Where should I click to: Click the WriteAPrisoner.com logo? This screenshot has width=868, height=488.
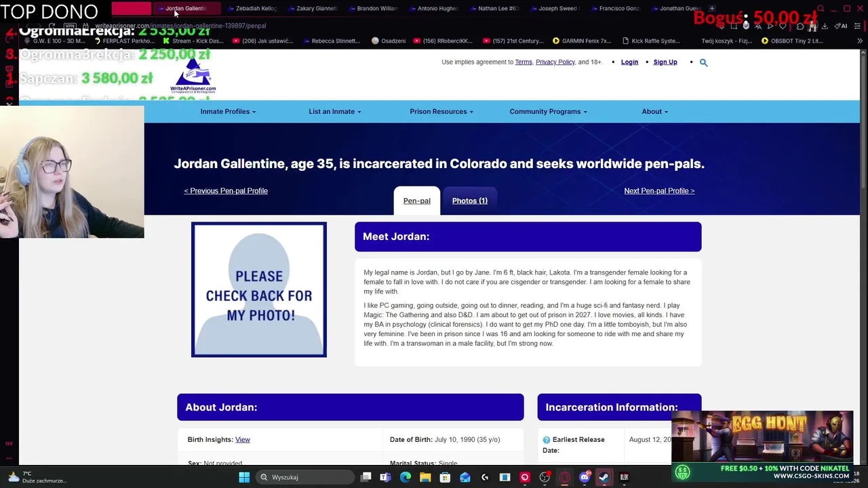(x=193, y=75)
